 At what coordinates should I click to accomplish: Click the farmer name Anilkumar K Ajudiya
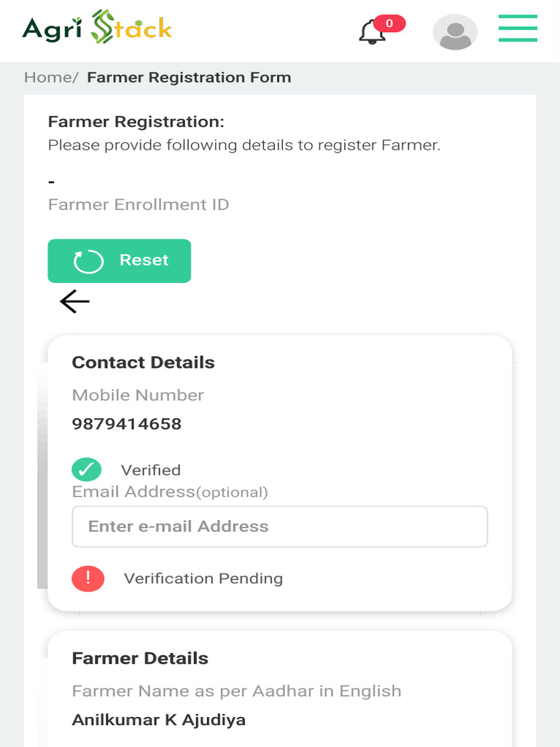click(x=159, y=720)
